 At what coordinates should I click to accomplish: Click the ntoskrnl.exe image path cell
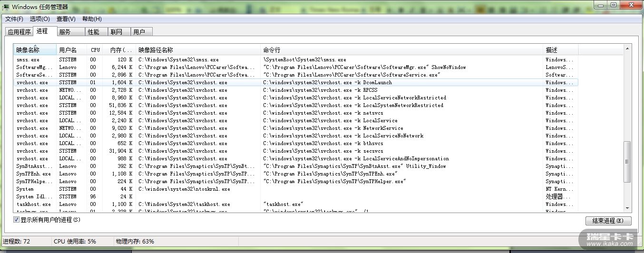click(x=184, y=189)
